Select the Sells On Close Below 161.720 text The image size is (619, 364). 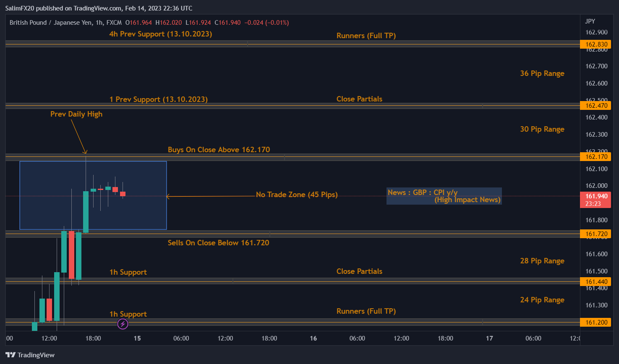pyautogui.click(x=218, y=243)
